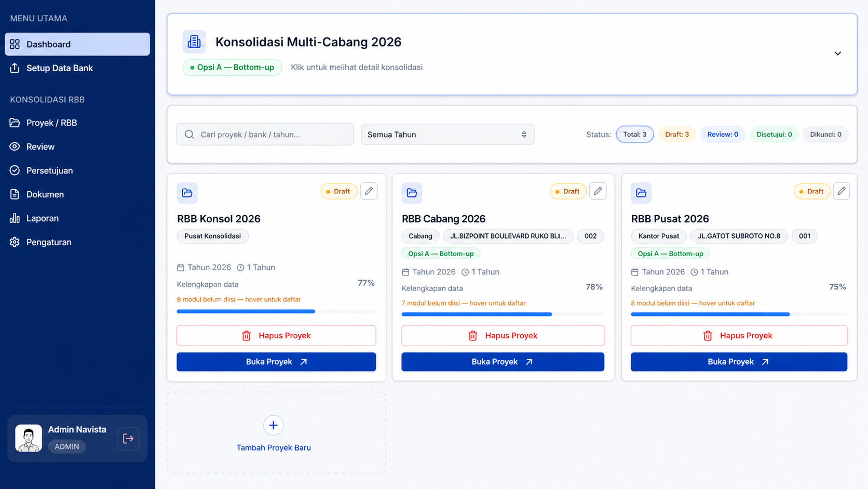Filter by Dikunci: 0 status pill
Screen dimensions: 868x489
click(825, 134)
